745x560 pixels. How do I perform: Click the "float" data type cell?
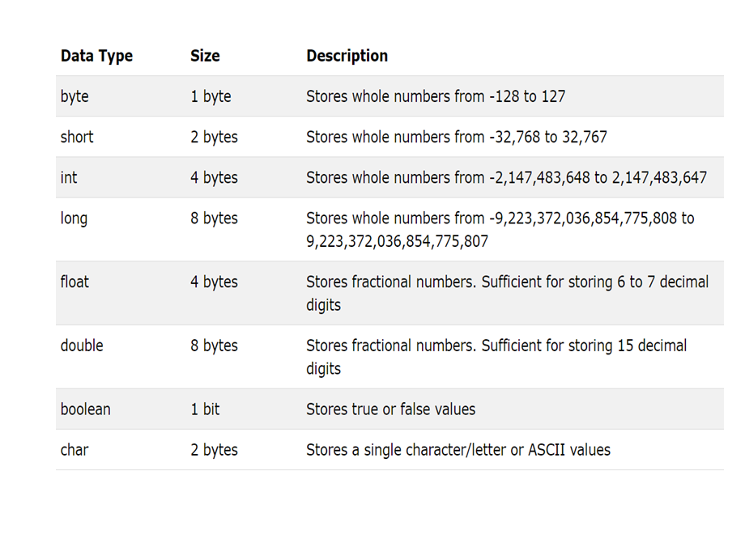coord(74,282)
